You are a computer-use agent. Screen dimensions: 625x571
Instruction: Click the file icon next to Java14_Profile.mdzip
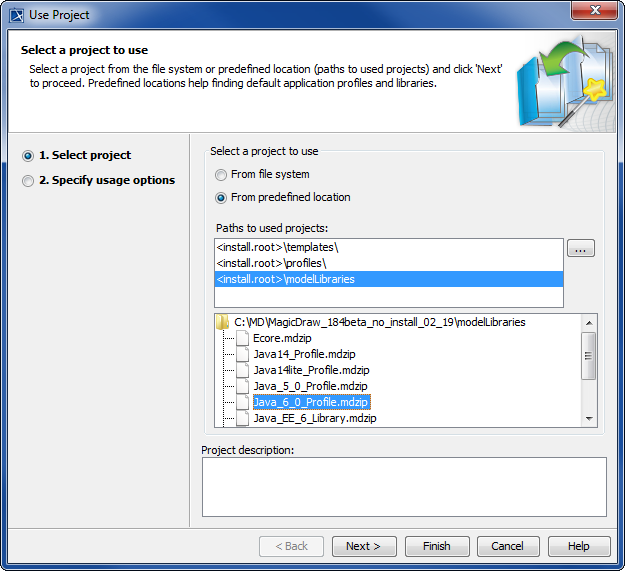tap(242, 354)
